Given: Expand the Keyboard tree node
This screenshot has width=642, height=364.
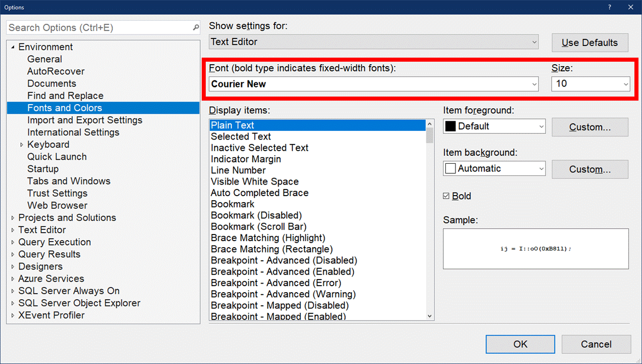Looking at the screenshot, I should [x=22, y=145].
